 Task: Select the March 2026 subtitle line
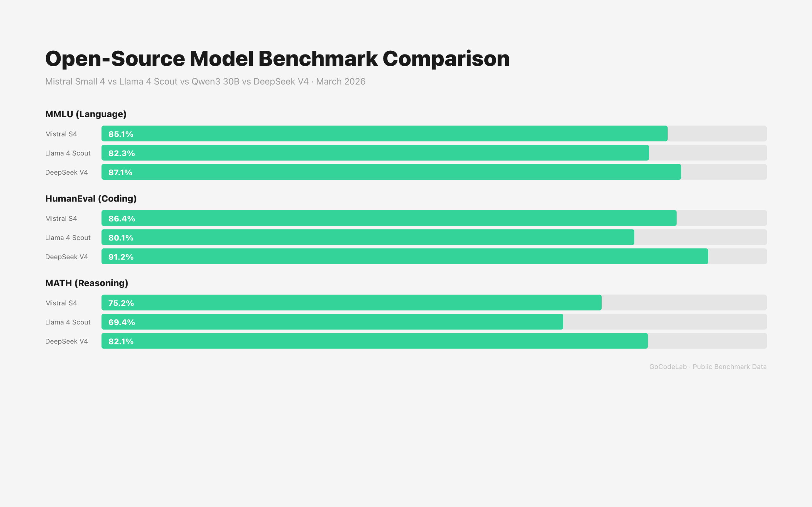(x=205, y=81)
